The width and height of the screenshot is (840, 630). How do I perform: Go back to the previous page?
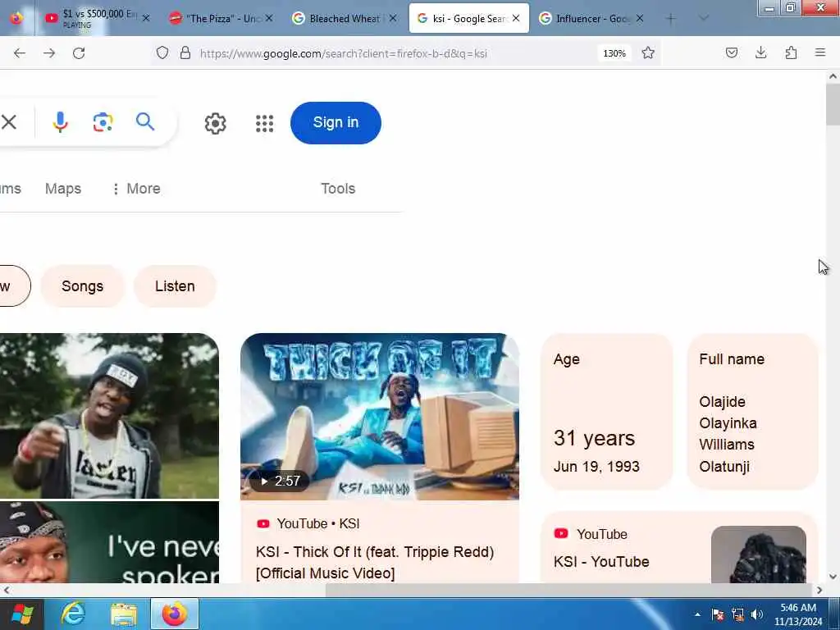pos(20,53)
